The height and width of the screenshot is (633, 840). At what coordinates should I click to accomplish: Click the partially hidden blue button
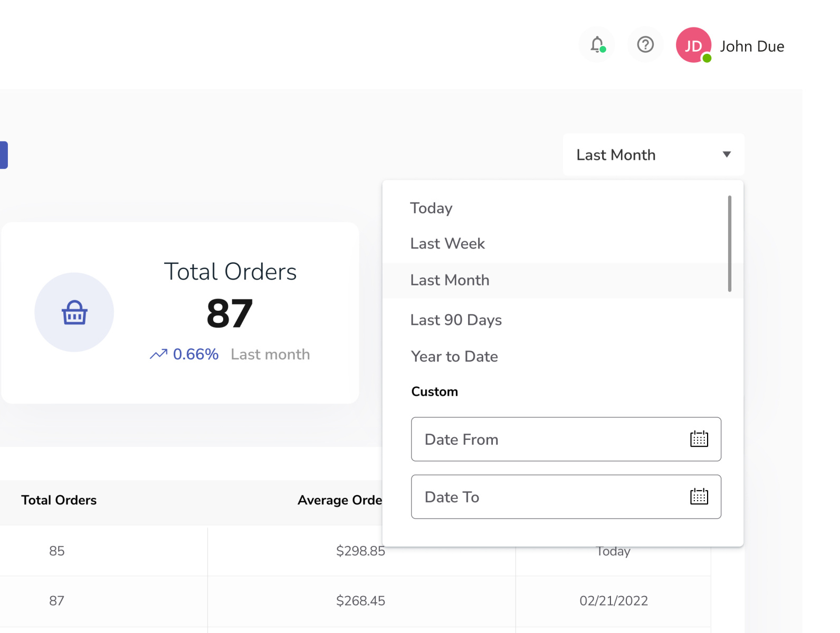pyautogui.click(x=3, y=155)
